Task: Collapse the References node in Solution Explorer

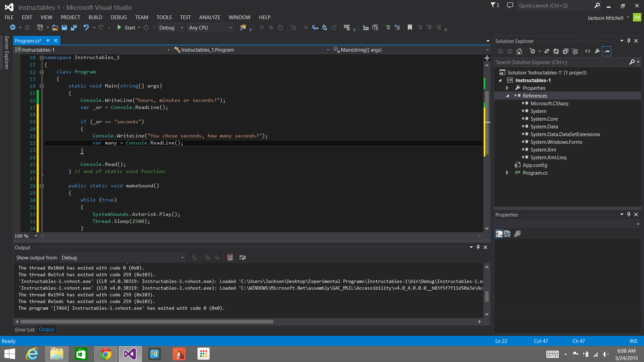Action: pos(507,96)
